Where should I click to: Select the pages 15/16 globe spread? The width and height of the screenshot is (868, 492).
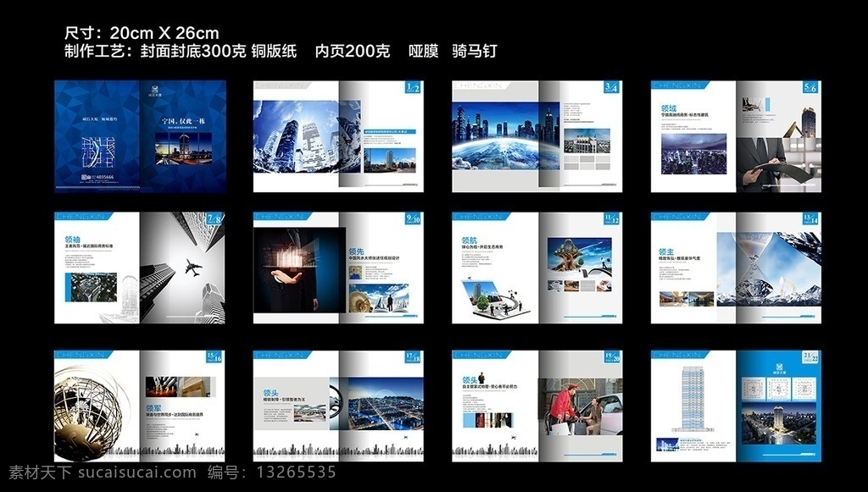point(140,406)
